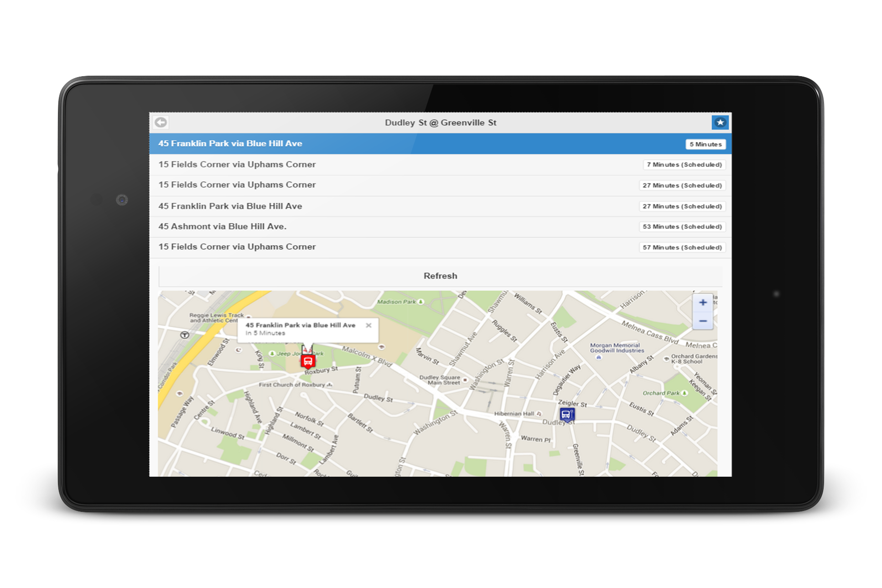Screen dimensions: 882x588
Task: Click the blue bus stop marker
Action: click(x=566, y=414)
